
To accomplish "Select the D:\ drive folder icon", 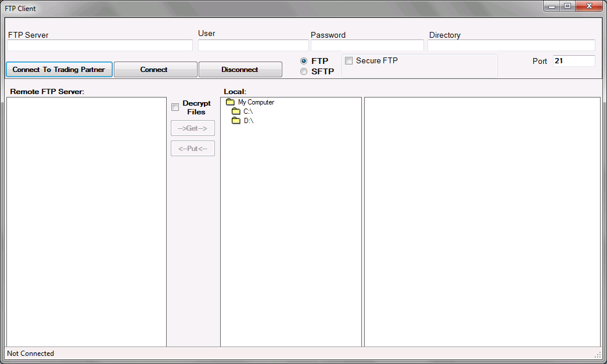I will coord(236,120).
